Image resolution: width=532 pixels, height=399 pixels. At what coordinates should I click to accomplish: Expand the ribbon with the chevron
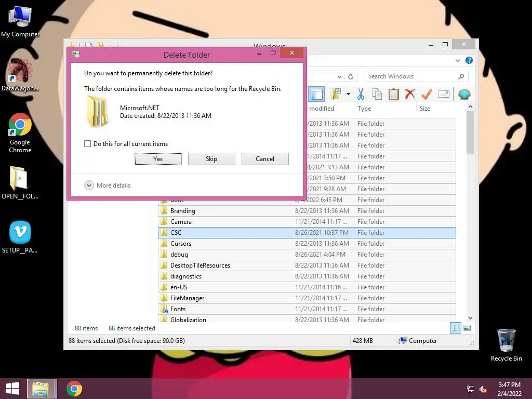[457, 60]
